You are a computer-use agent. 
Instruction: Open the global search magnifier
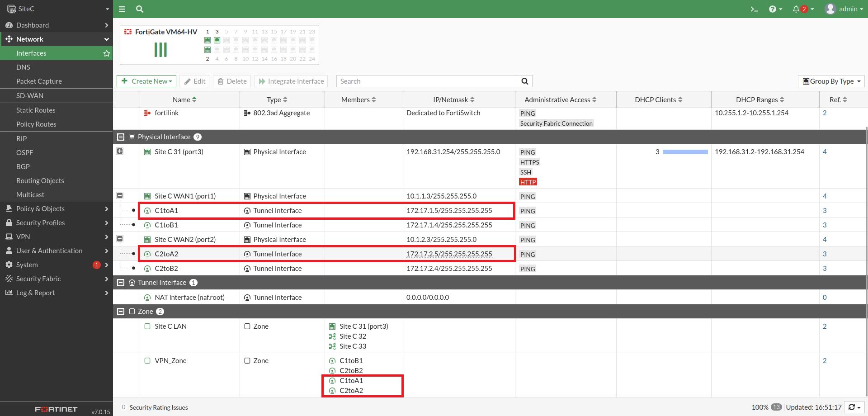pyautogui.click(x=140, y=9)
